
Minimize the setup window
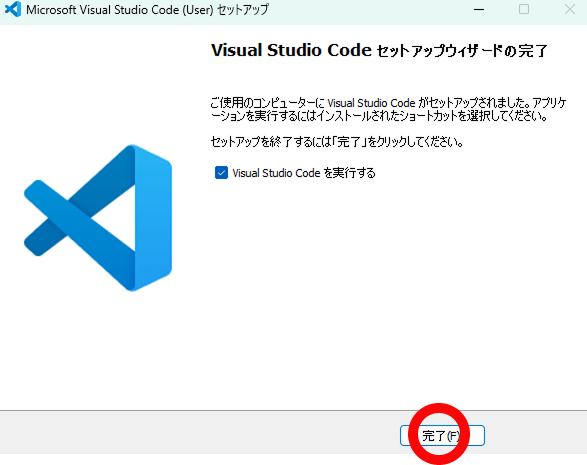pos(479,9)
